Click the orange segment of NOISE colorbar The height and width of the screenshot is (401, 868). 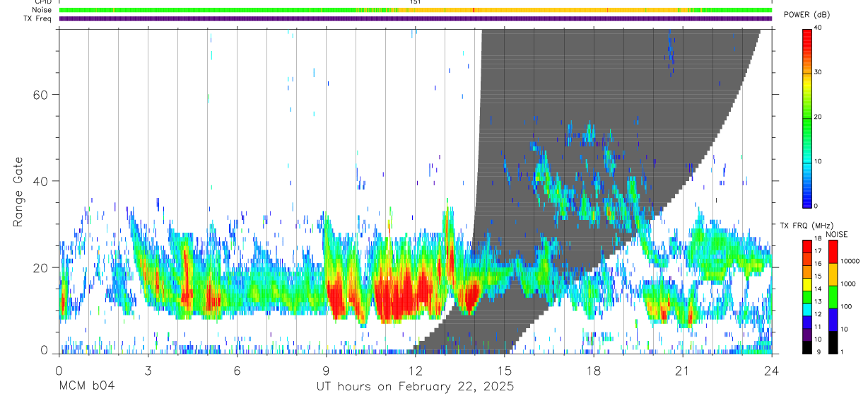click(x=832, y=274)
